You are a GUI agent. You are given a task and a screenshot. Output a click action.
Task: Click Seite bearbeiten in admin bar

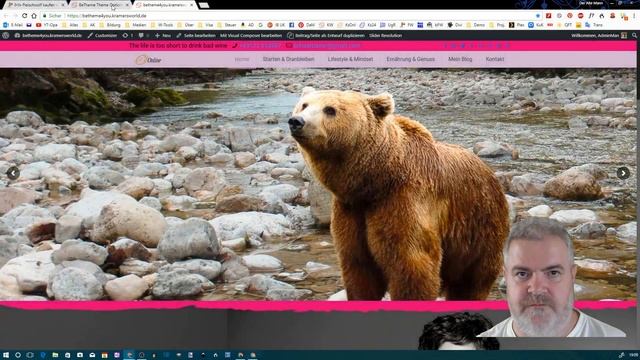[x=196, y=36]
